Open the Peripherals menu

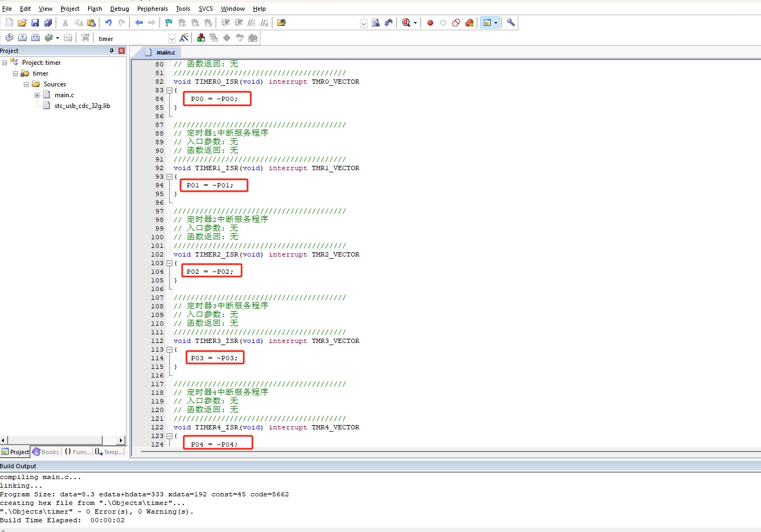tap(152, 9)
